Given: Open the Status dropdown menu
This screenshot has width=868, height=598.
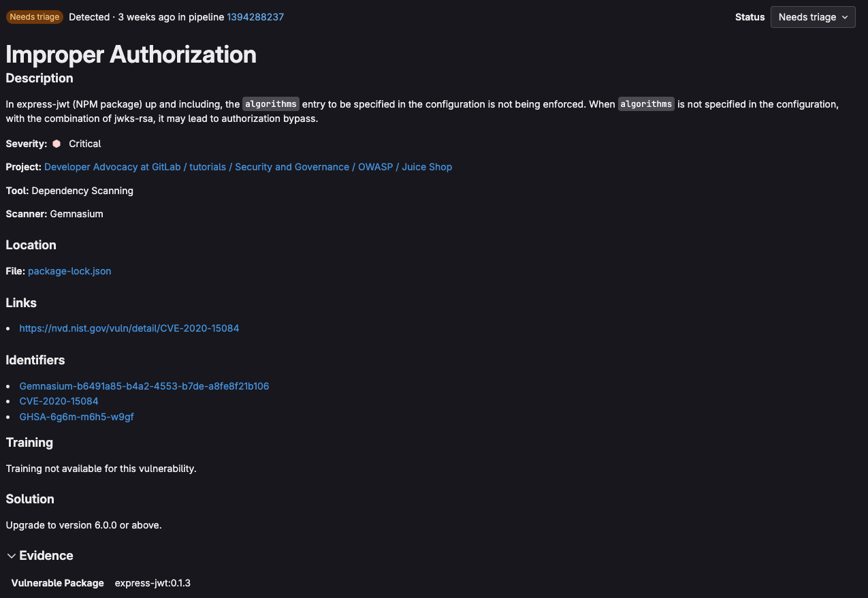Looking at the screenshot, I should pyautogui.click(x=812, y=17).
